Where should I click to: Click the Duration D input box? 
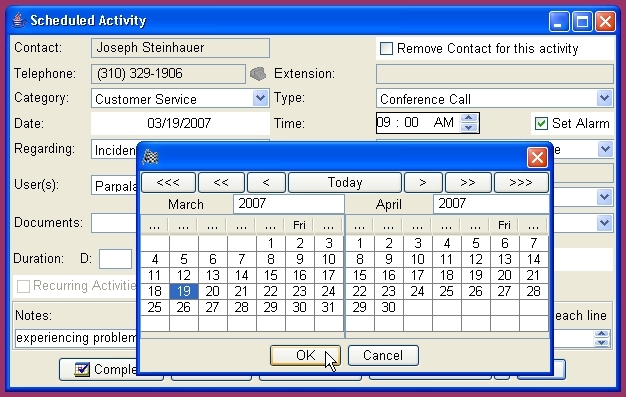[x=115, y=259]
